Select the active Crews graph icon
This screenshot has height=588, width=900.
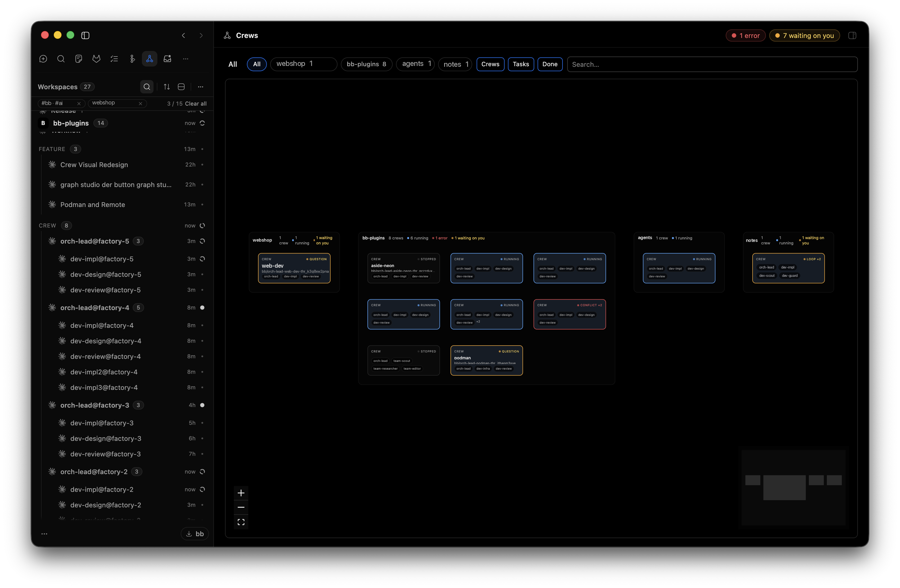[x=150, y=59]
